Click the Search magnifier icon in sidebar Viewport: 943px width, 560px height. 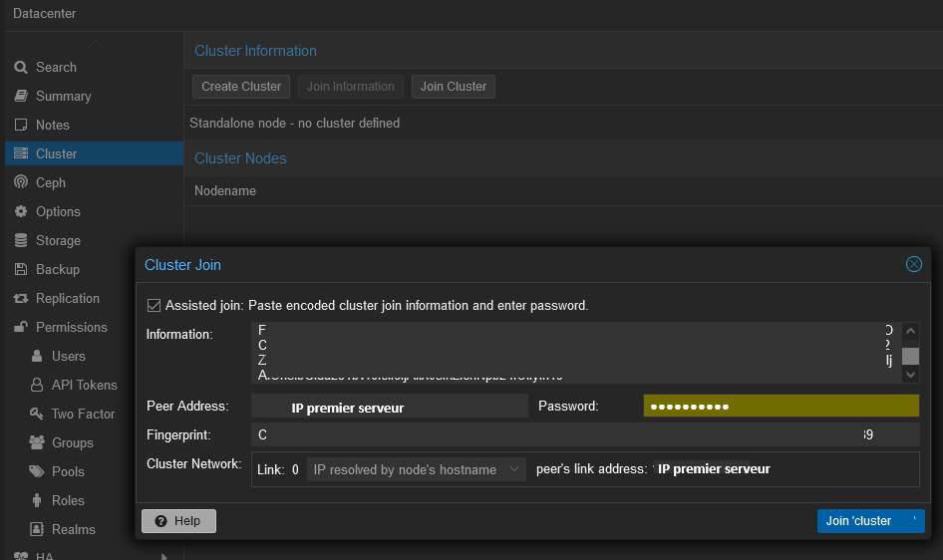pos(21,67)
